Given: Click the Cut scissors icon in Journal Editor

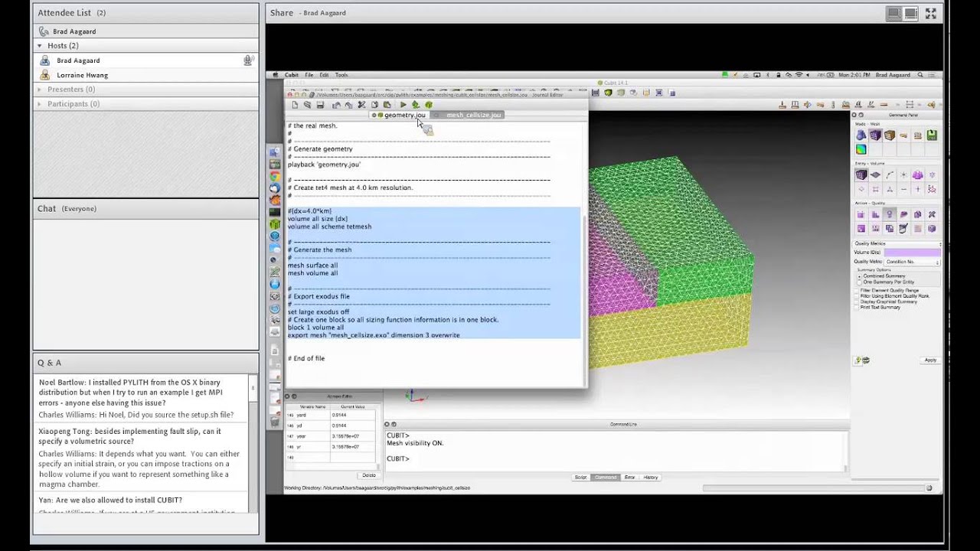Looking at the screenshot, I should (361, 105).
